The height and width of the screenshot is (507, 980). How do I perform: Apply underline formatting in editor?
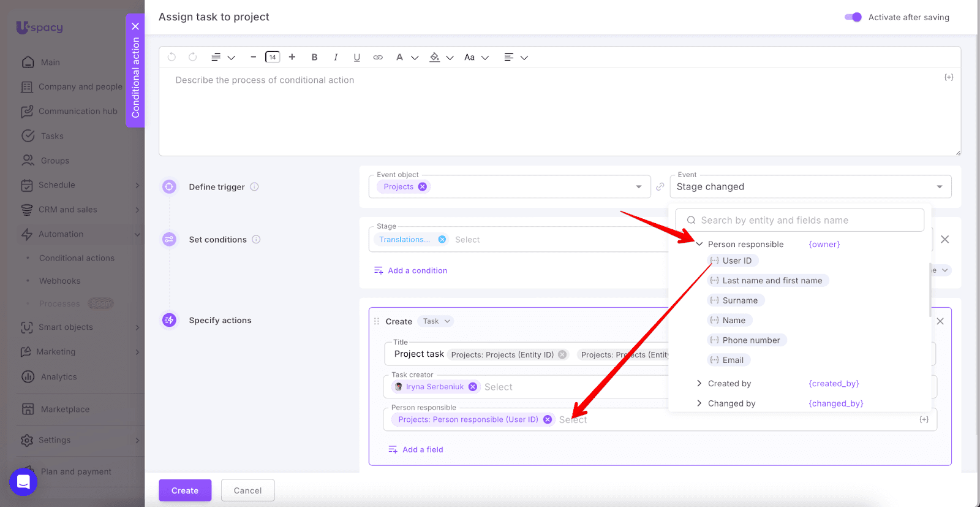pos(356,57)
